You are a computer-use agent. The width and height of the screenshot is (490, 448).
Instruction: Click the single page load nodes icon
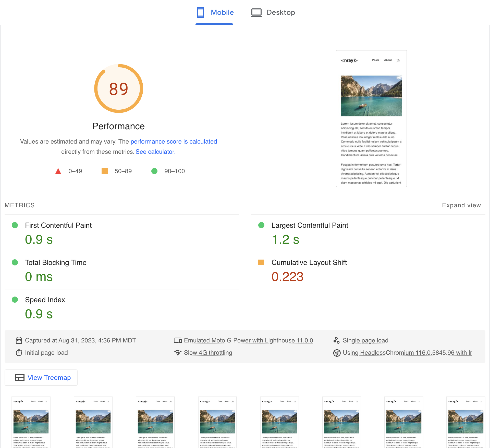click(x=336, y=340)
